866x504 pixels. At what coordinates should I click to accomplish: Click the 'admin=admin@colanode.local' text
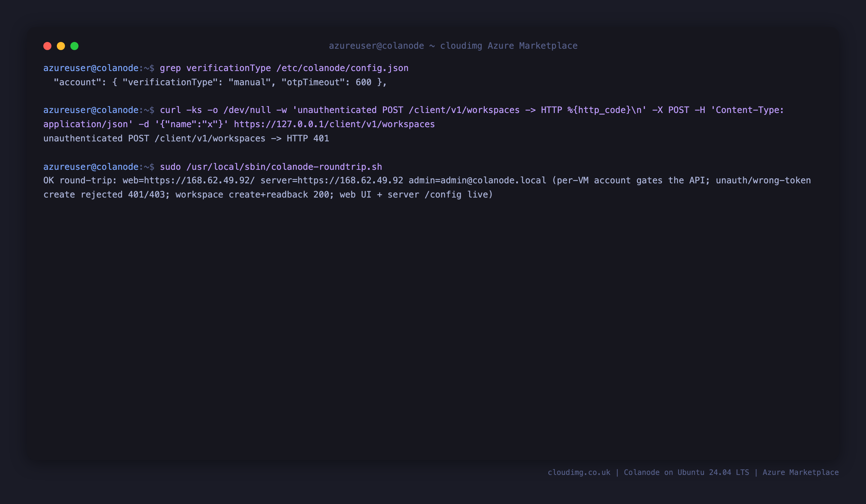click(x=477, y=180)
